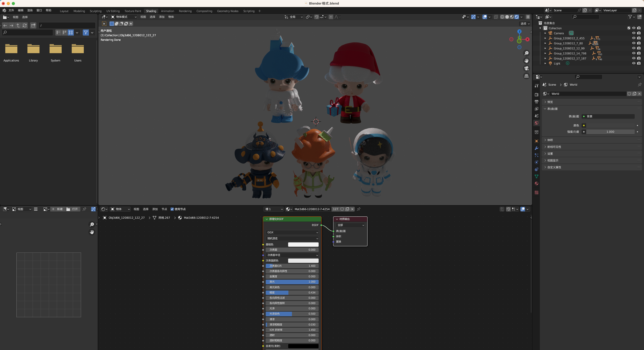Toggle 使用节点 checkbox in shader editor
Viewport: 644px width, 350px height.
[x=172, y=209]
